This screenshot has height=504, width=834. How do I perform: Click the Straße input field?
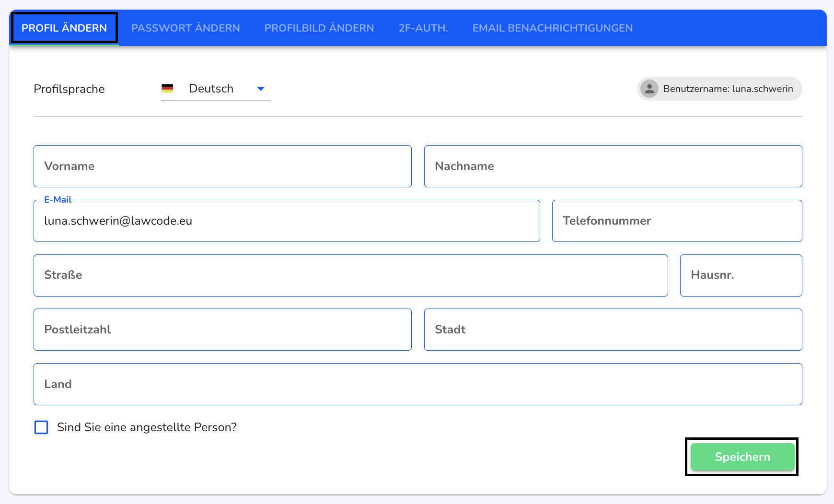(351, 275)
